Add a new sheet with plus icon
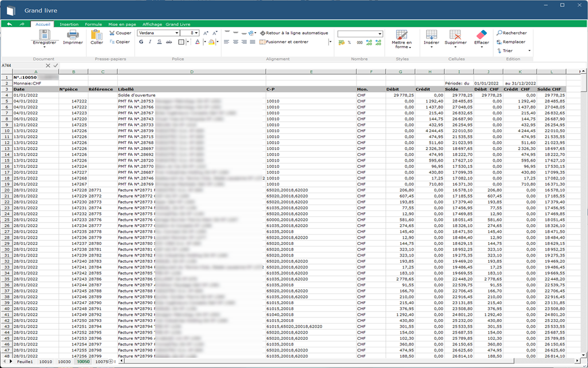Image resolution: width=588 pixels, height=368 pixels. 111,362
